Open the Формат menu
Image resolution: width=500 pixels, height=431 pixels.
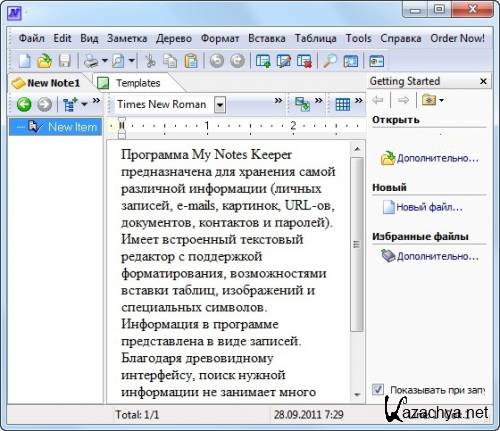(220, 38)
